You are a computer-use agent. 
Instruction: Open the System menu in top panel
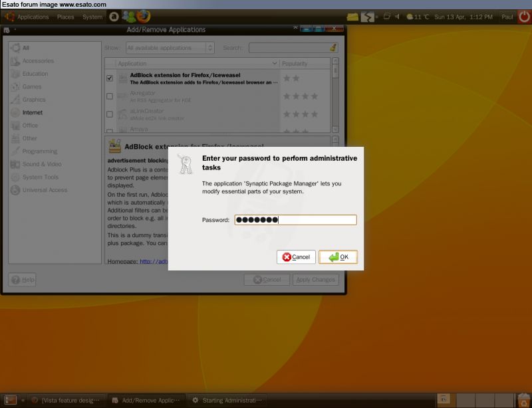click(92, 17)
